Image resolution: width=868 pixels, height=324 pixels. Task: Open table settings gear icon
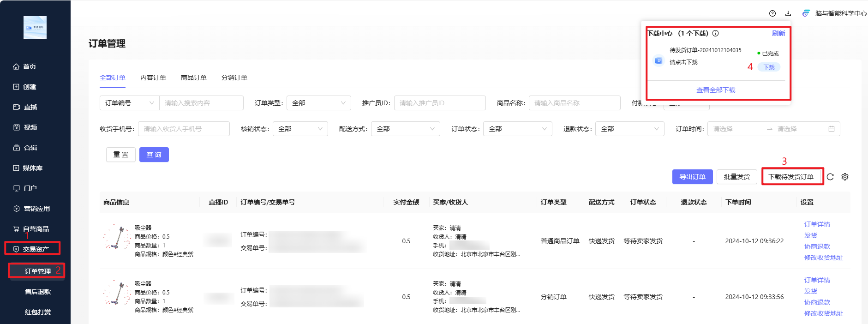(845, 177)
